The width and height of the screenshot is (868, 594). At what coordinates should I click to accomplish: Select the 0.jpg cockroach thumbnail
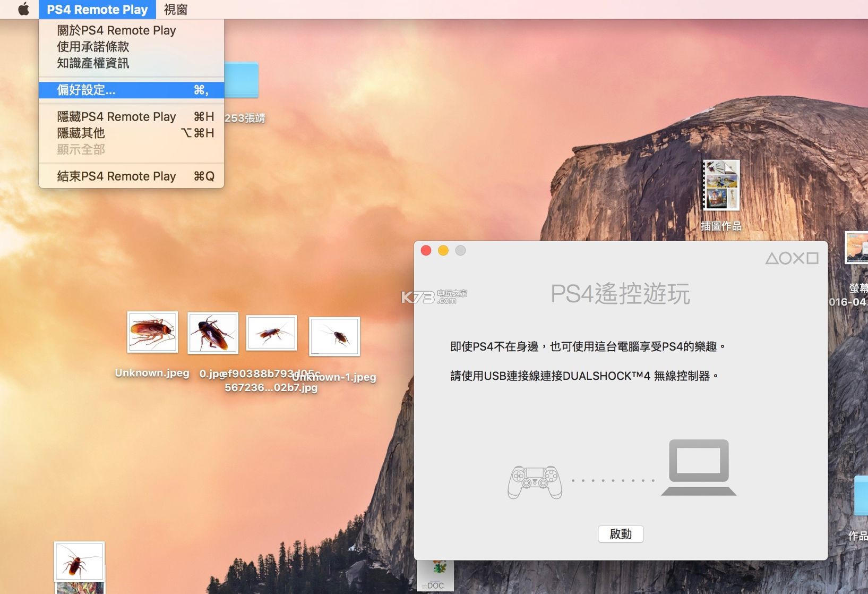(213, 333)
